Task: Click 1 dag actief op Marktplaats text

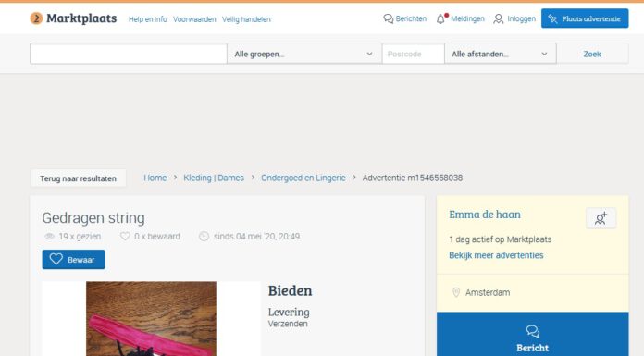Action: pyautogui.click(x=501, y=239)
